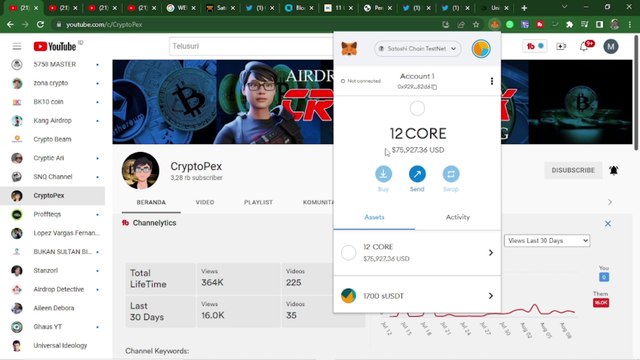Click the TubeBuddy icon in YouTube header
Viewport: 640px width, 360px height.
coord(535,46)
